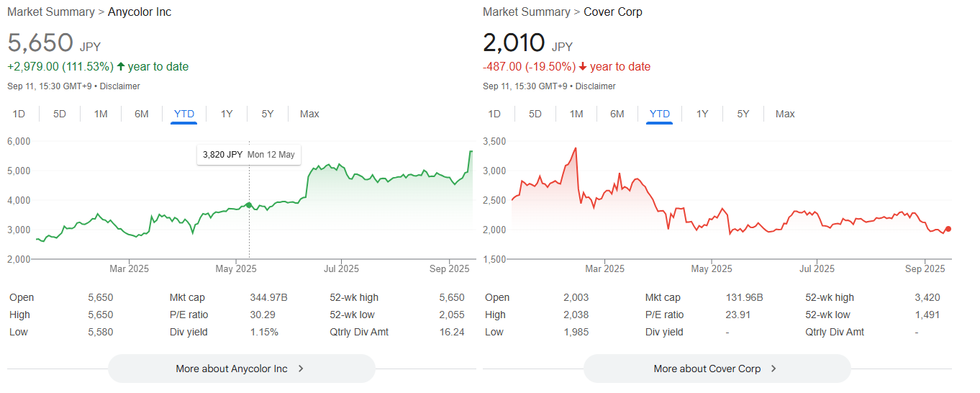The image size is (980, 393).
Task: Click the 3,820 JPY tooltip on Anycolor chart
Action: click(248, 154)
